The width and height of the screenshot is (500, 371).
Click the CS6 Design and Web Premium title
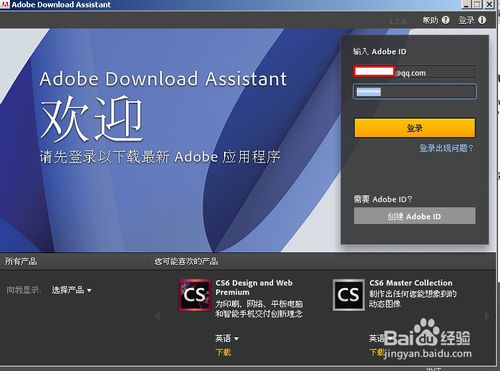254,288
